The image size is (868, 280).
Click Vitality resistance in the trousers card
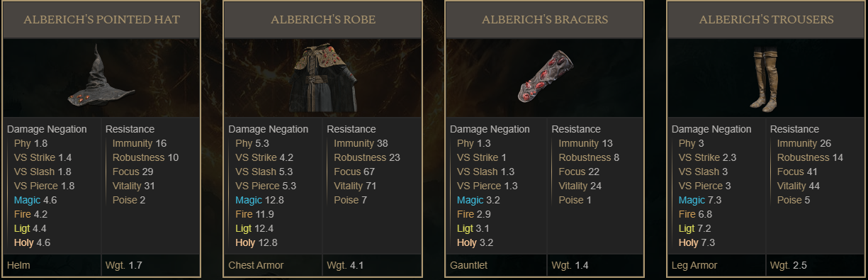[792, 186]
